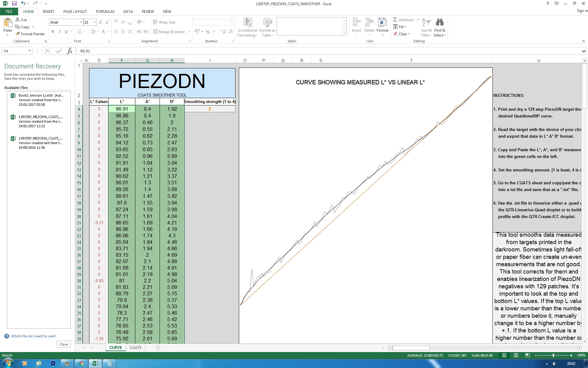
Task: Open Excel from the Windows taskbar
Action: (95, 363)
